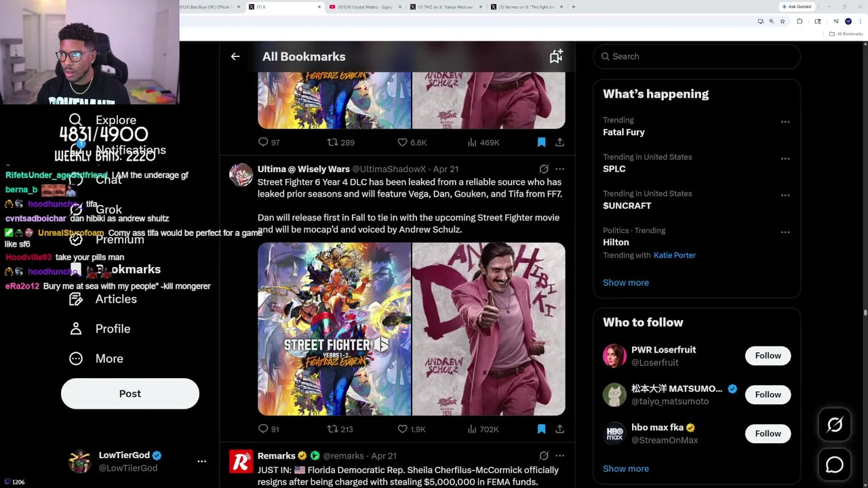Open the add bookmark folder icon
868x488 pixels.
tap(556, 57)
